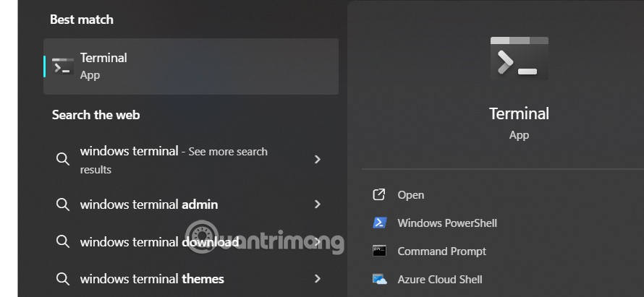The width and height of the screenshot is (644, 297).
Task: Click the Windows PowerShell icon
Action: (379, 223)
